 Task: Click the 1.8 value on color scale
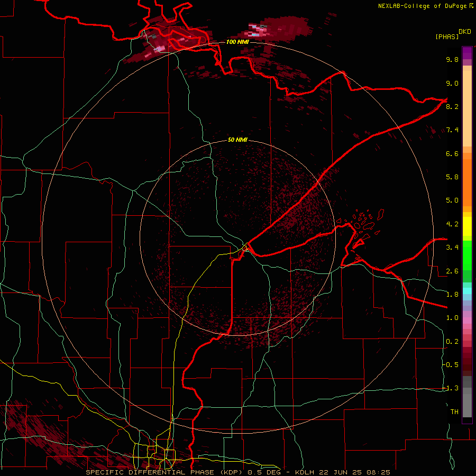452,295
